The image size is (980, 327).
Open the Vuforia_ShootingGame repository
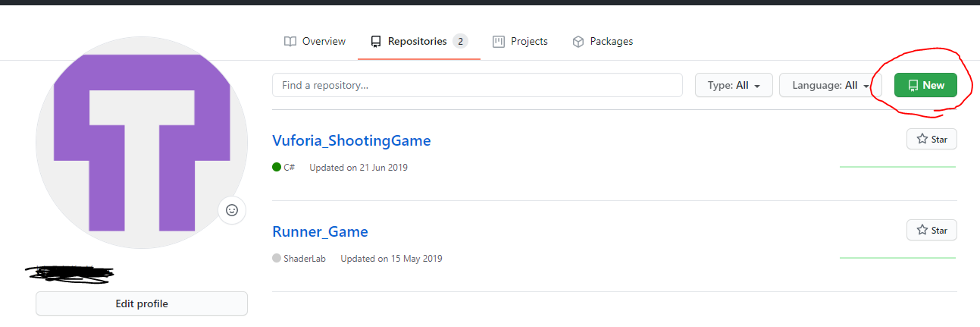coord(352,140)
